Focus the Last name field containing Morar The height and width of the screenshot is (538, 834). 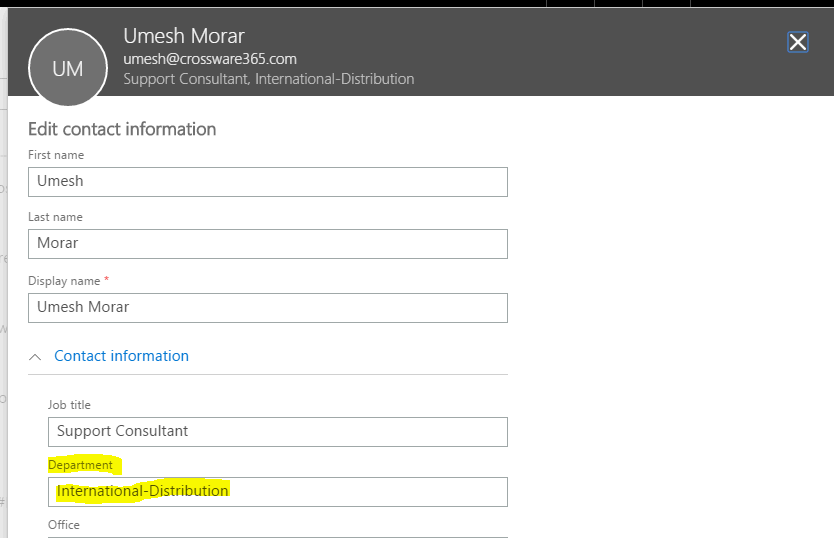pos(268,244)
